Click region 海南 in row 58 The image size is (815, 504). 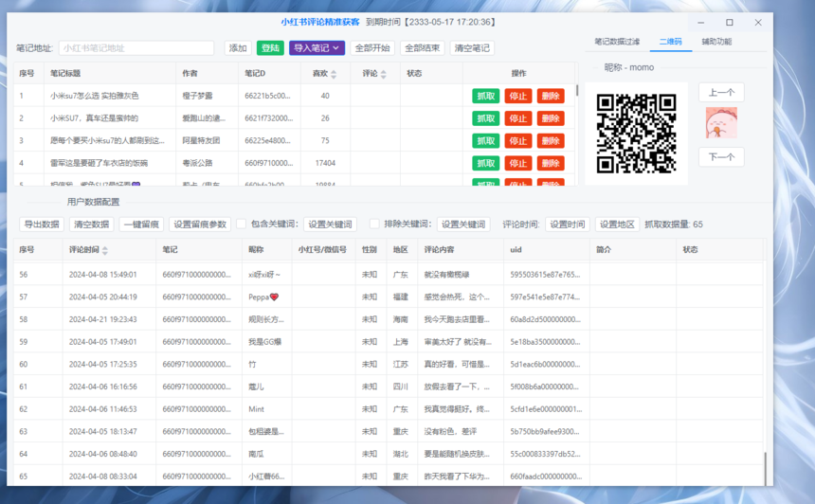400,319
